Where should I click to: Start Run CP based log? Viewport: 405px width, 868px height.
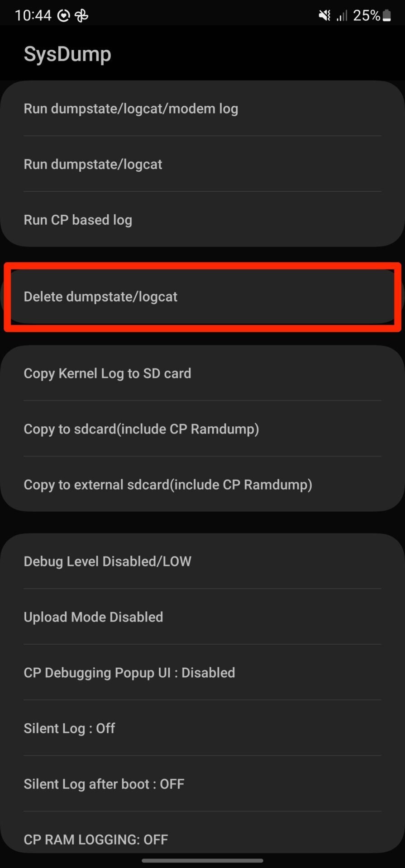pos(202,220)
